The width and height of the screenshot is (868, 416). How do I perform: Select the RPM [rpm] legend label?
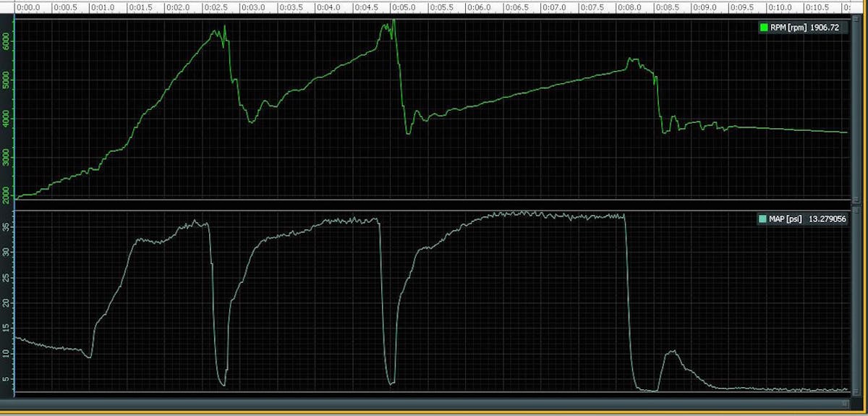click(x=788, y=28)
